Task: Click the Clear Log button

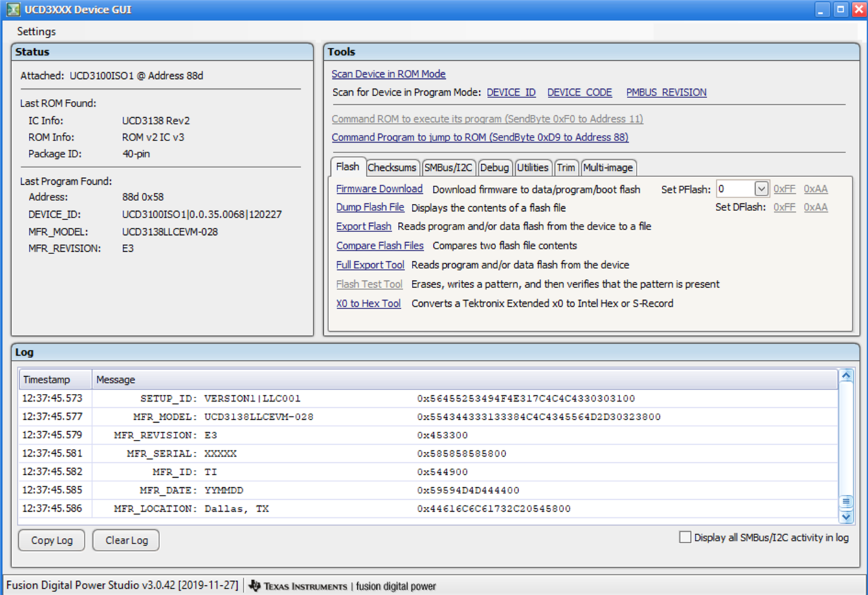Action: click(126, 540)
